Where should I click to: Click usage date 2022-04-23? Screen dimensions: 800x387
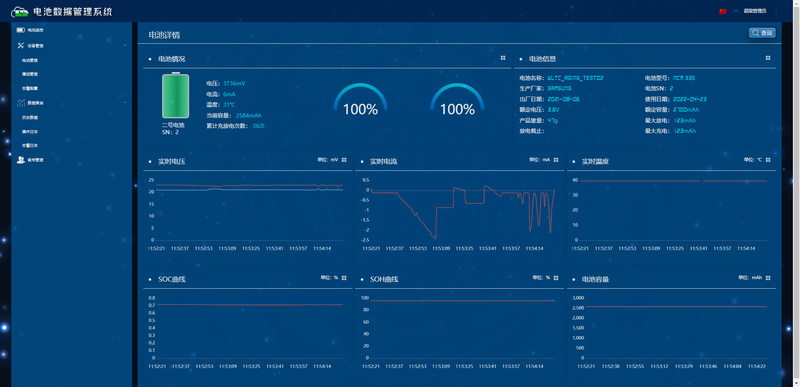(x=690, y=99)
